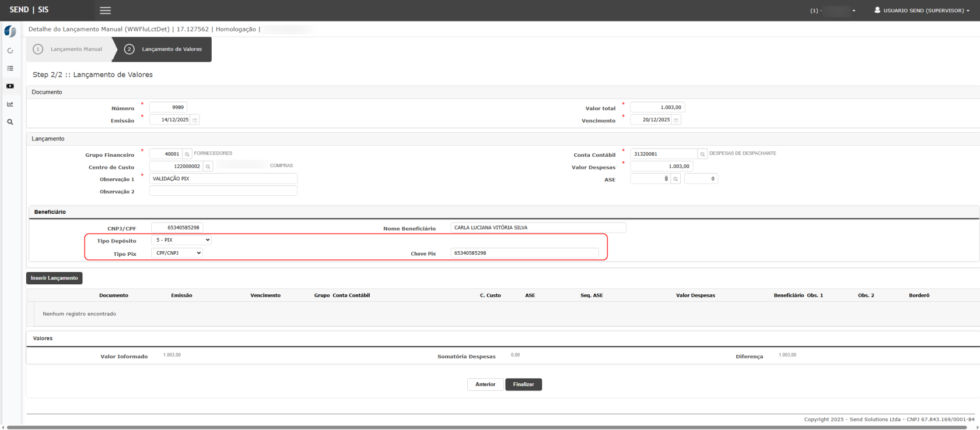Click the sidebar magnifier search icon
Image resolution: width=980 pixels, height=430 pixels.
click(x=10, y=122)
